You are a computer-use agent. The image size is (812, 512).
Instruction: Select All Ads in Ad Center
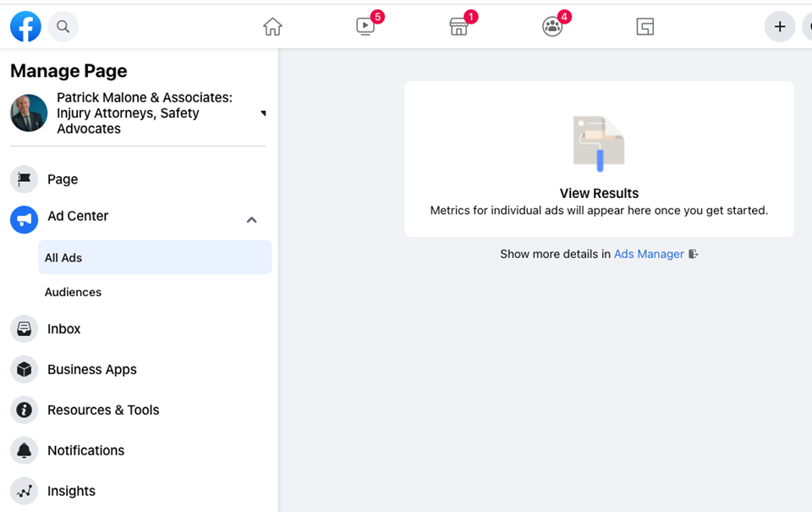point(155,257)
